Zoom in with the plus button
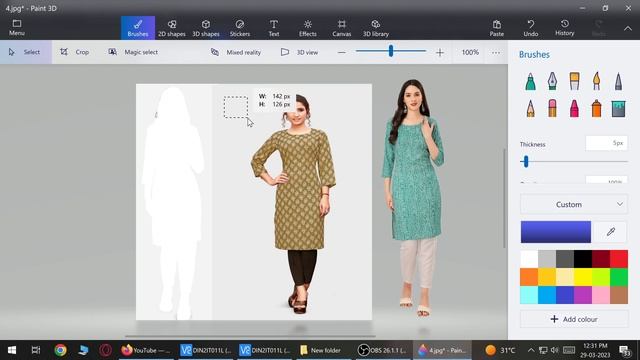 [440, 52]
